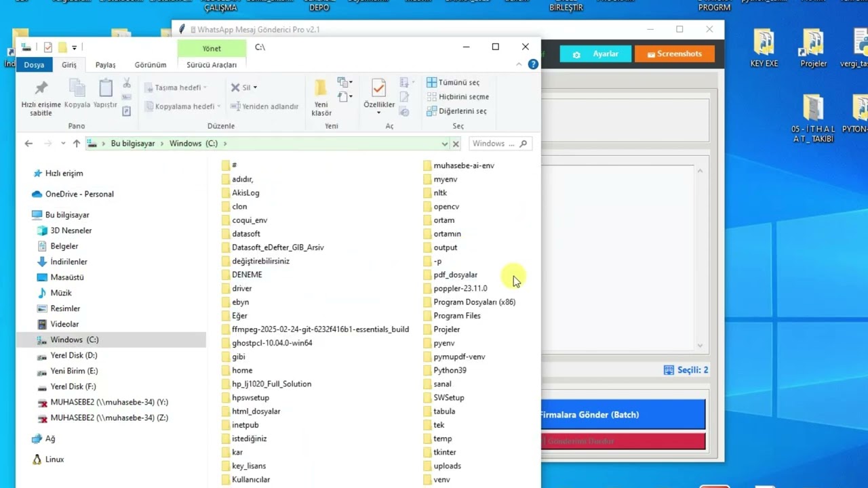Select İndirilenler in navigation pane

(x=62, y=262)
